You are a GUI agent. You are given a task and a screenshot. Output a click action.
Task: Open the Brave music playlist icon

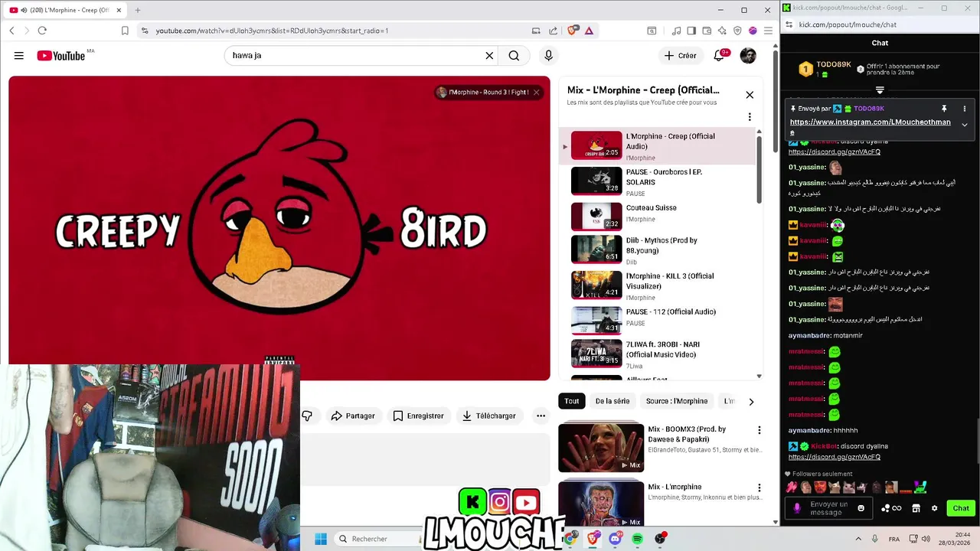tap(676, 31)
